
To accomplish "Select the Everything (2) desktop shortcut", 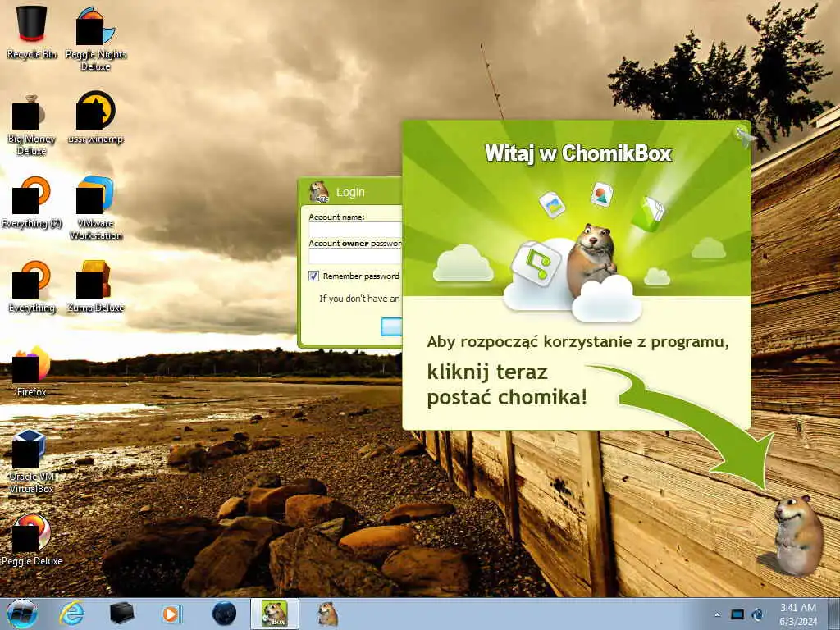I will coord(32,202).
